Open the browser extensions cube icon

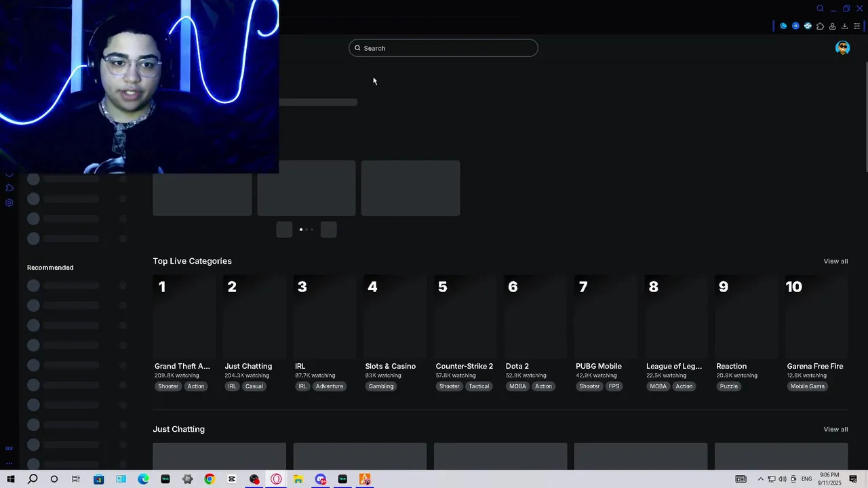tap(820, 26)
